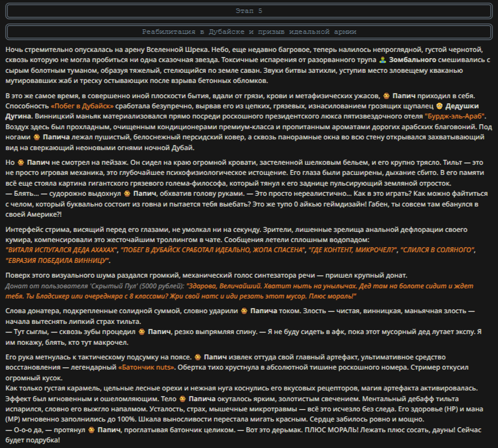The width and height of the screenshot is (498, 448).
Task: Click chat message "ГДЕ КОНТЕНТ, МИКРОЧЕЛ?"
Action: click(x=353, y=250)
